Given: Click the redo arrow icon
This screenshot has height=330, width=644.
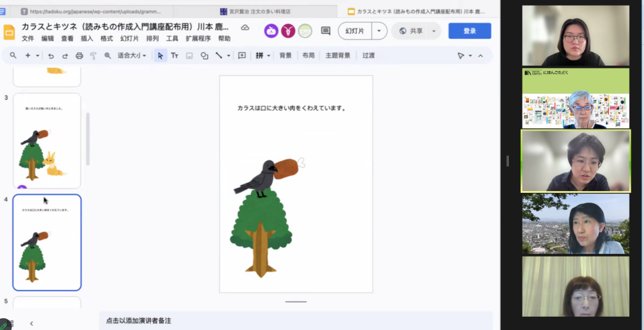Looking at the screenshot, I should 65,56.
